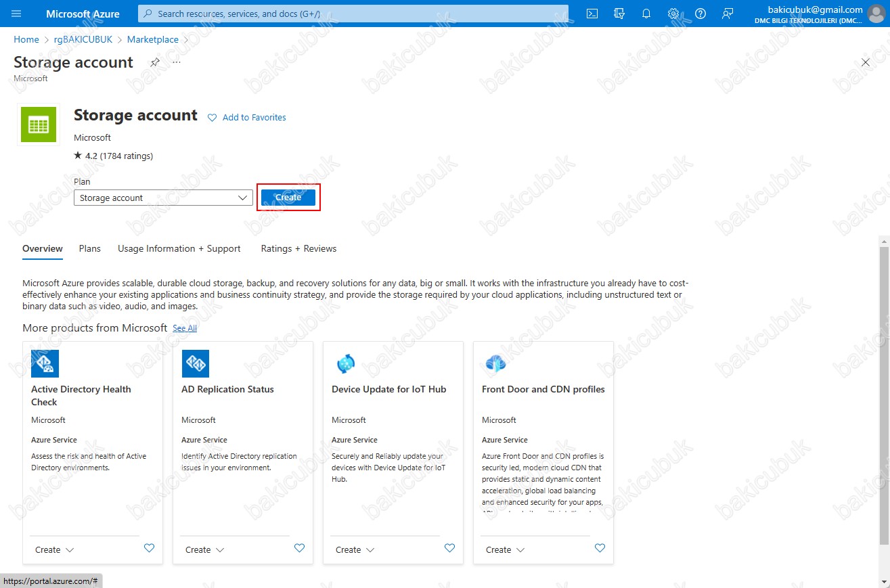
Task: Expand Create dropdown on Device Update for IoT Hub
Action: (x=355, y=550)
